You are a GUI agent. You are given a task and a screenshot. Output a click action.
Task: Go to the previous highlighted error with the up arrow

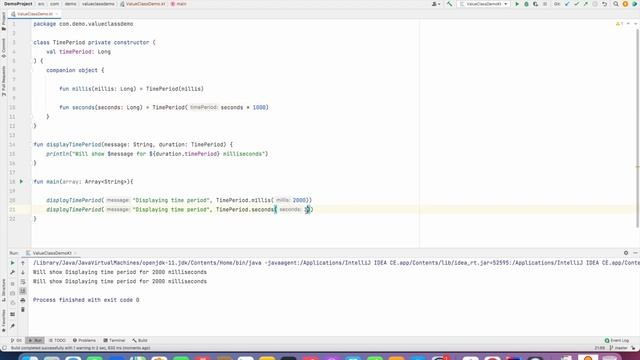click(628, 24)
